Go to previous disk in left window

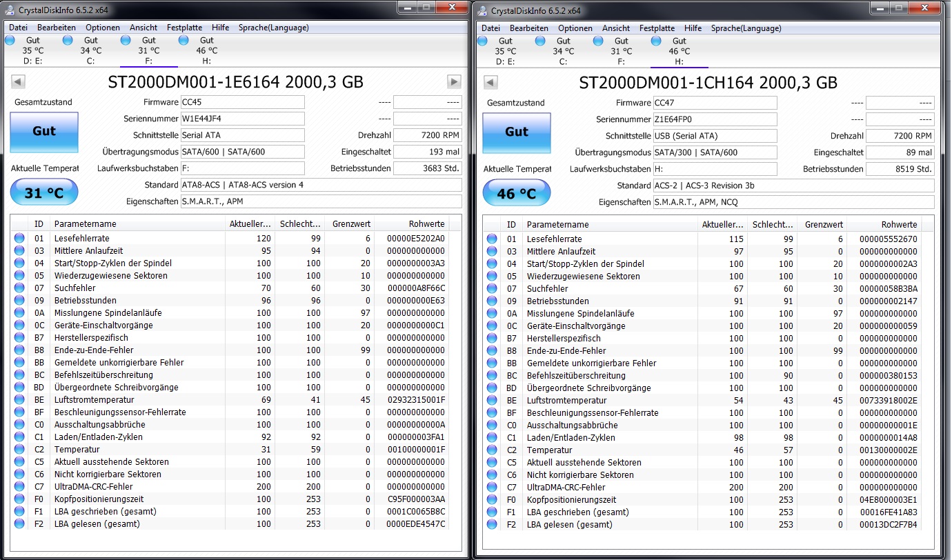pyautogui.click(x=19, y=82)
